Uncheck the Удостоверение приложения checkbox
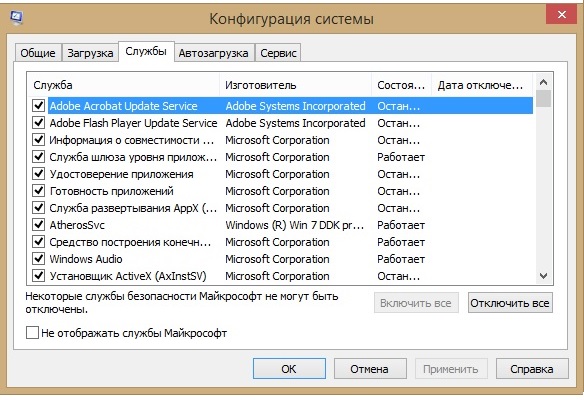584x400 pixels. [x=38, y=174]
